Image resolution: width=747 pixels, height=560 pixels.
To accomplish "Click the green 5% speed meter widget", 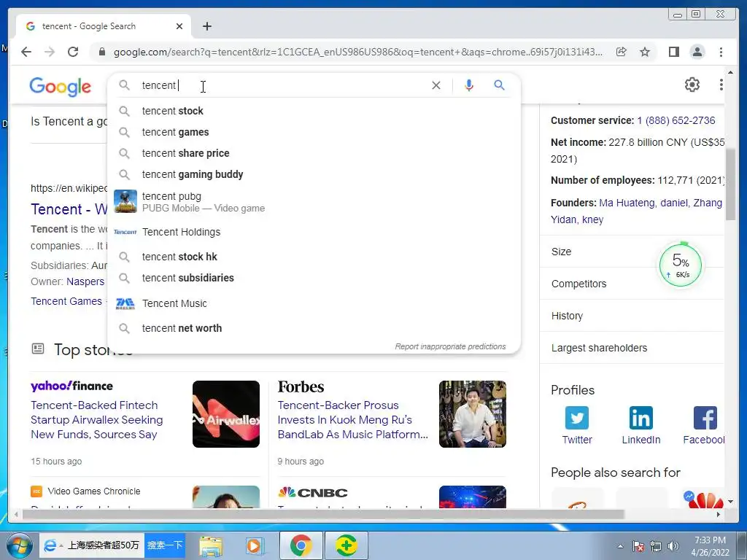I will click(681, 265).
